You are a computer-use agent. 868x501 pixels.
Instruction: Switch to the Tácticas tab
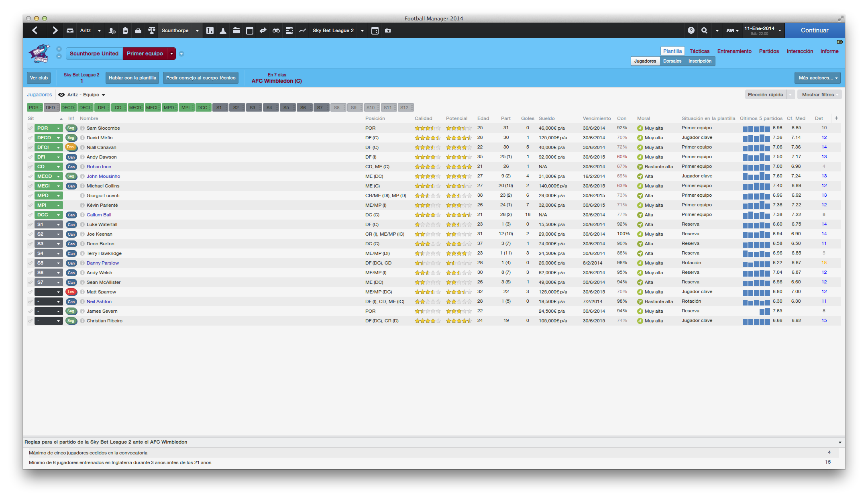(699, 51)
